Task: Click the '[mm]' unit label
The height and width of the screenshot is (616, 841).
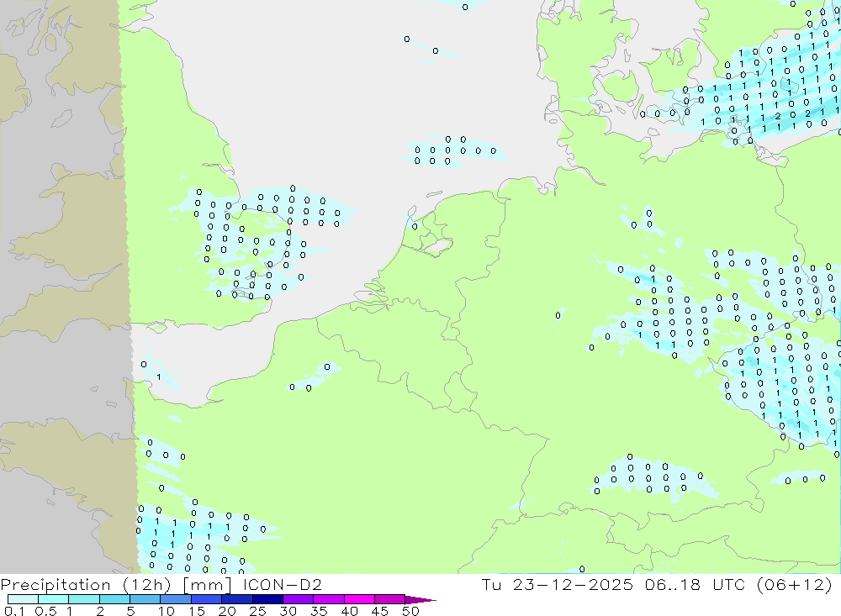Action: coord(207,584)
